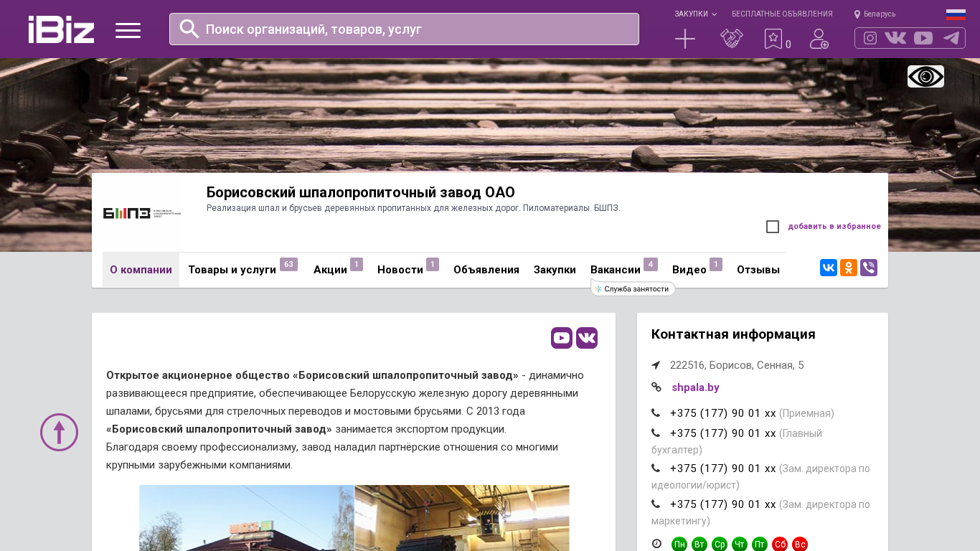Open company's YouTube channel icon
The width and height of the screenshot is (980, 551).
(x=562, y=338)
